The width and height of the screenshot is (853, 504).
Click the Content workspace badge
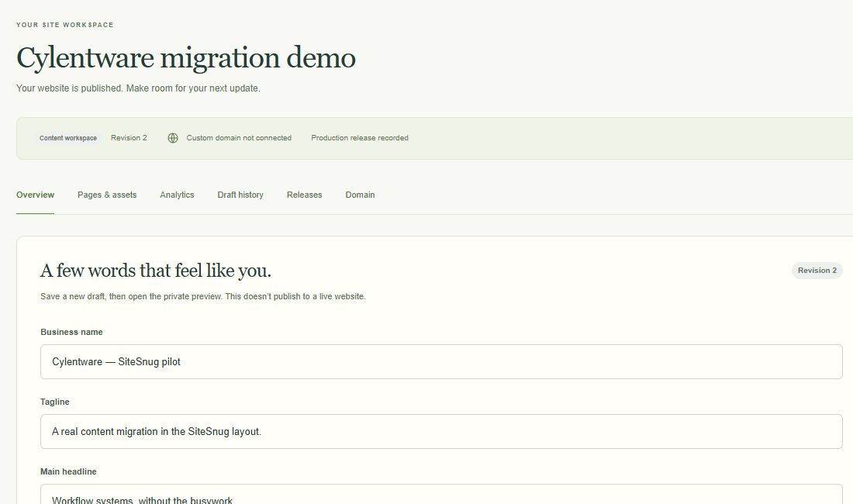68,138
